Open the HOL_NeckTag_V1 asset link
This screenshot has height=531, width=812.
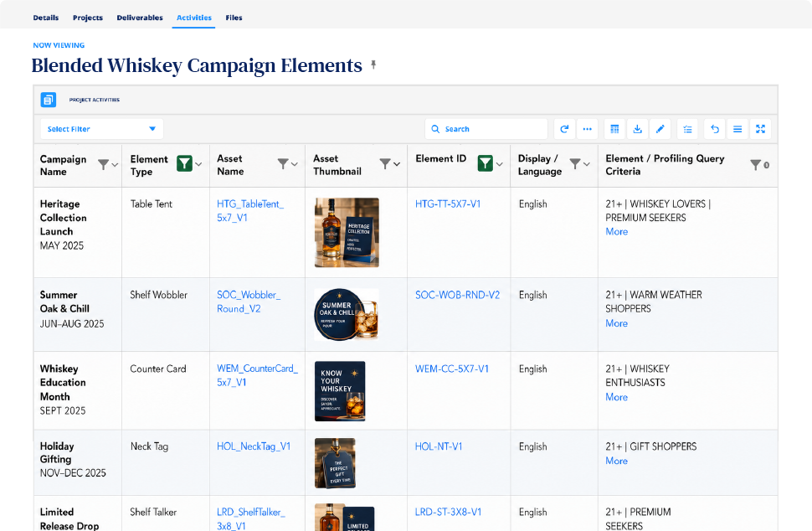click(254, 446)
